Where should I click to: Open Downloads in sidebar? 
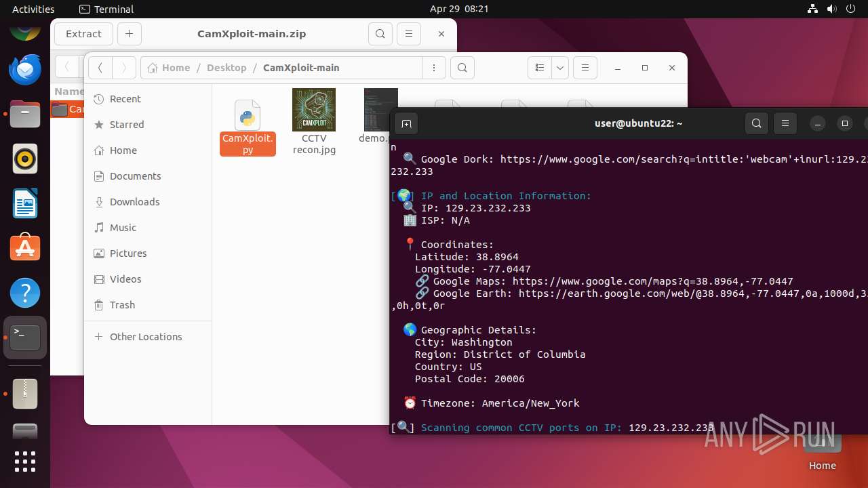(148, 202)
